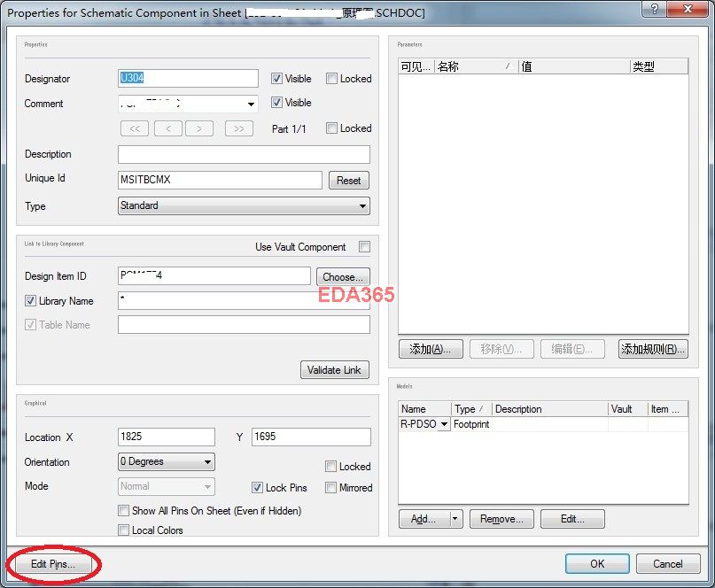Open the Add model dropdown arrow

pyautogui.click(x=456, y=519)
